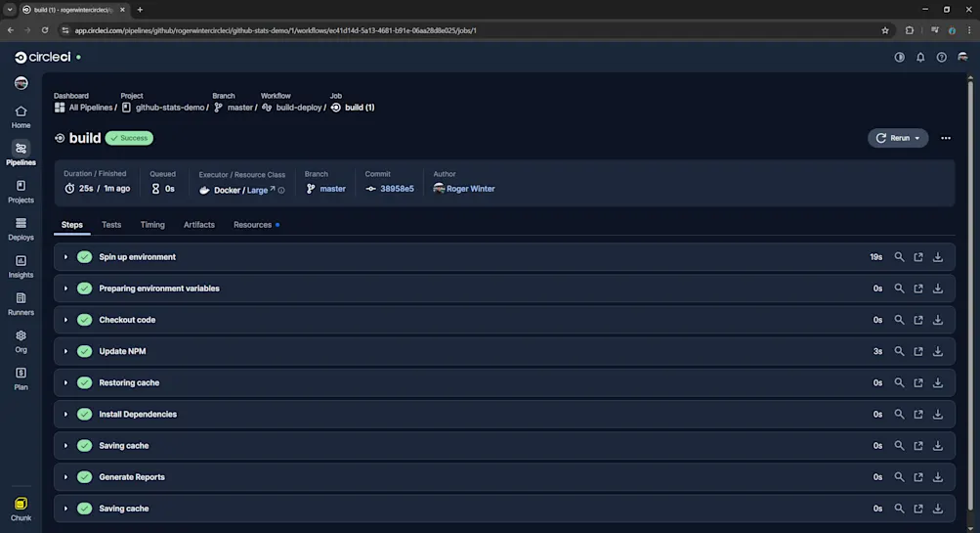The image size is (980, 533).
Task: Search output of Spin up environment step
Action: coord(899,257)
